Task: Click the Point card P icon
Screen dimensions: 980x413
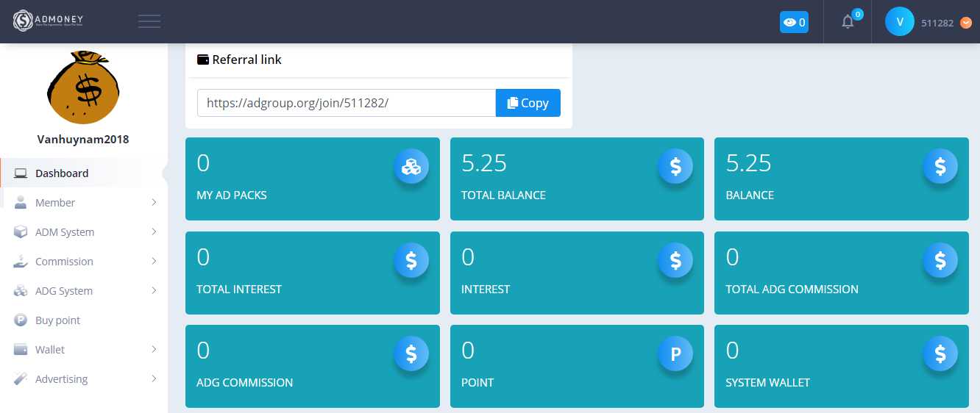Action: pos(675,354)
